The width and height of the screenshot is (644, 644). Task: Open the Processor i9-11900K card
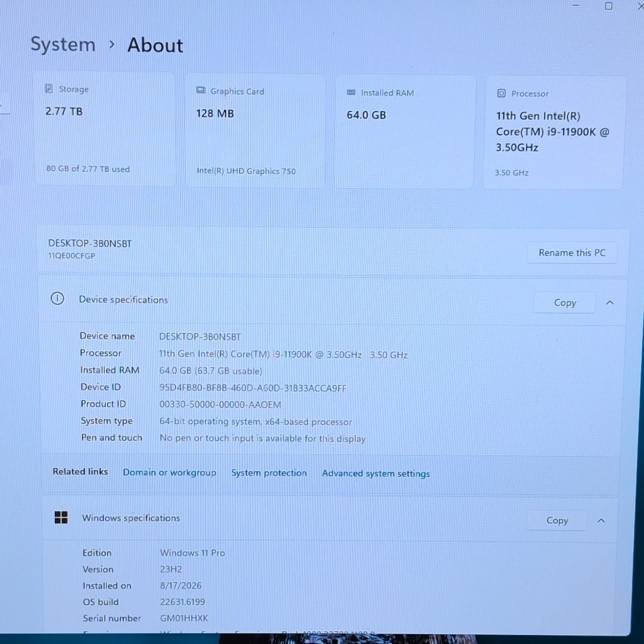(554, 134)
